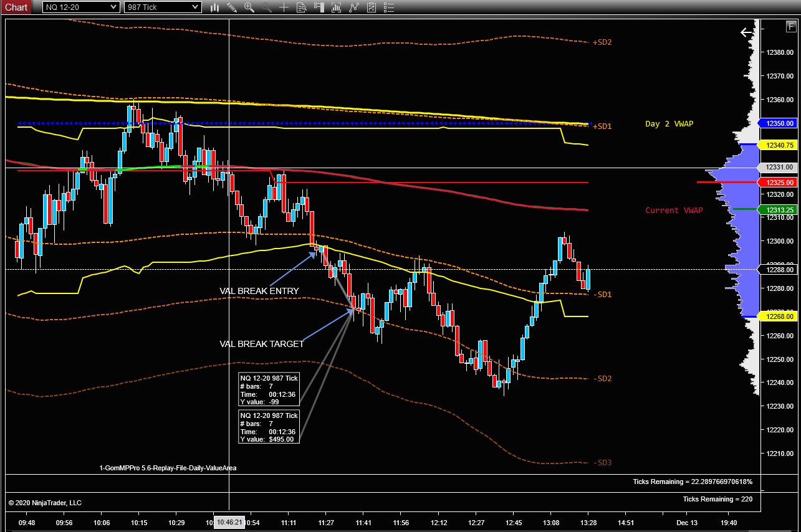Image resolution: width=801 pixels, height=532 pixels.
Task: Click the 13:28 time axis label
Action: (x=588, y=523)
